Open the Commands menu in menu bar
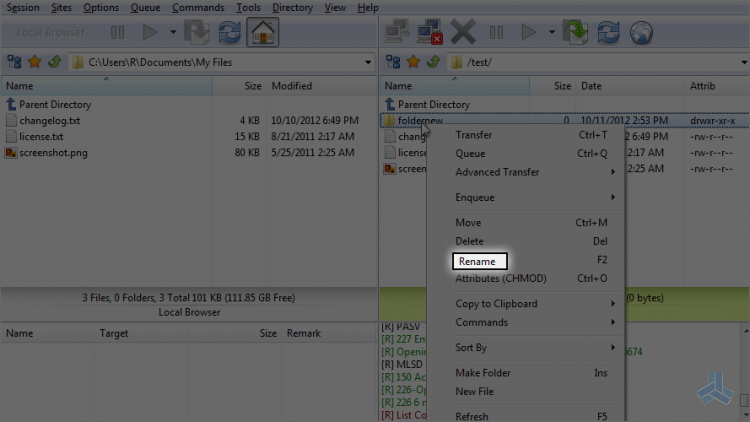The image size is (750, 422). [x=198, y=8]
